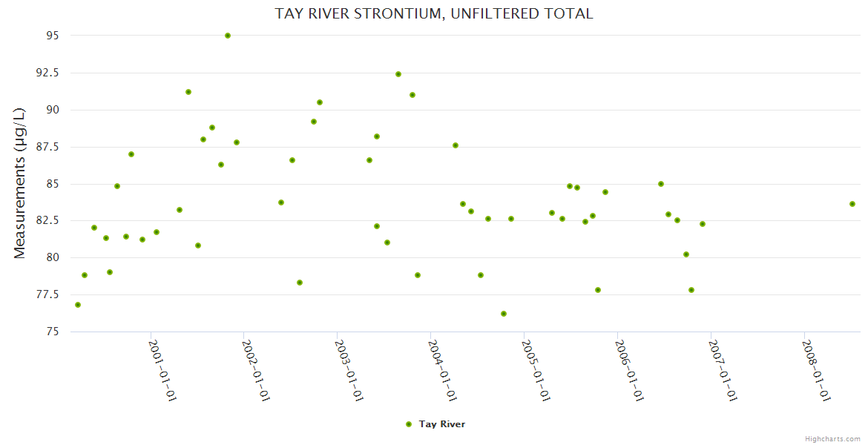Select the lowest 2004 point near 76.2

point(504,314)
